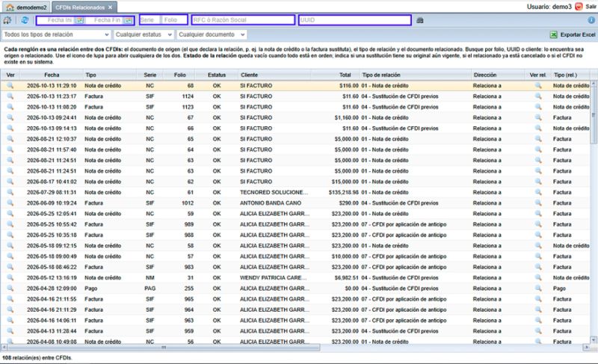598x364 pixels.
Task: Click the 108 relación(es) entre CFDIs status text
Action: point(37,357)
